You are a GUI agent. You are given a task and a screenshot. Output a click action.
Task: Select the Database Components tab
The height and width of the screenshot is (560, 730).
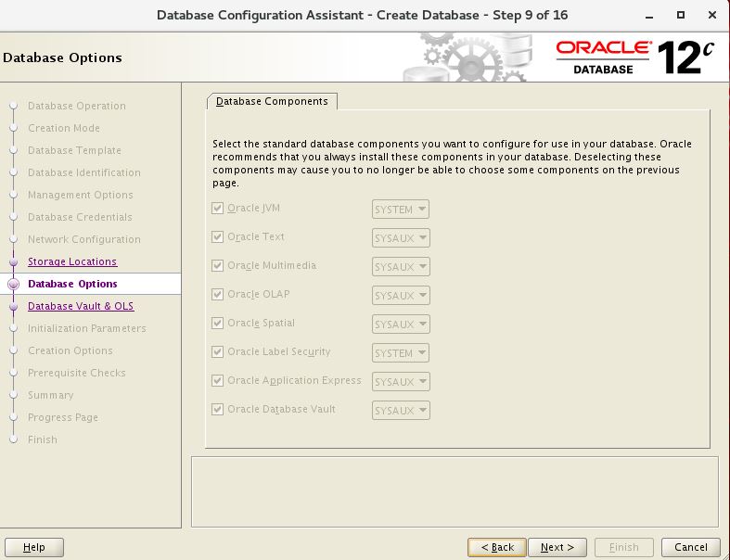click(272, 101)
